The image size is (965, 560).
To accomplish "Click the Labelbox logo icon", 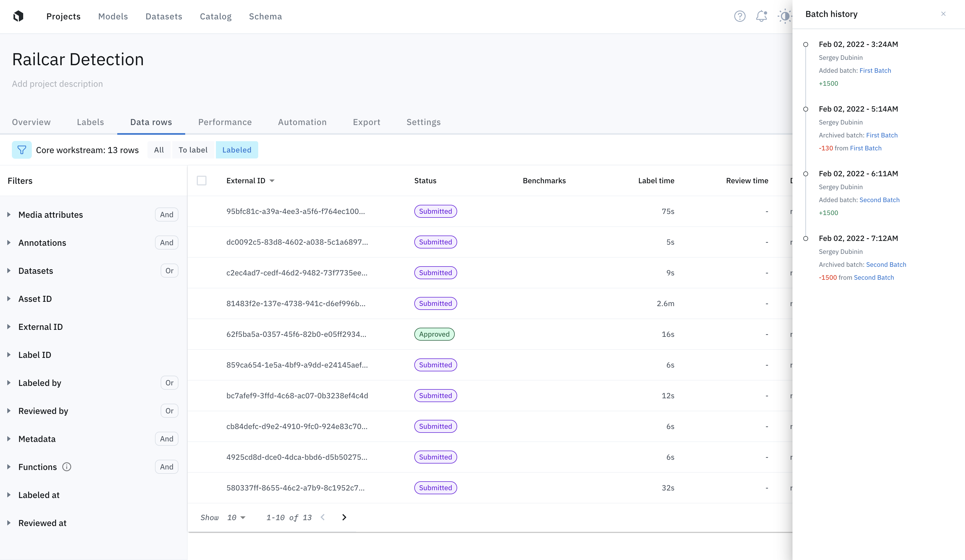I will click(x=18, y=16).
